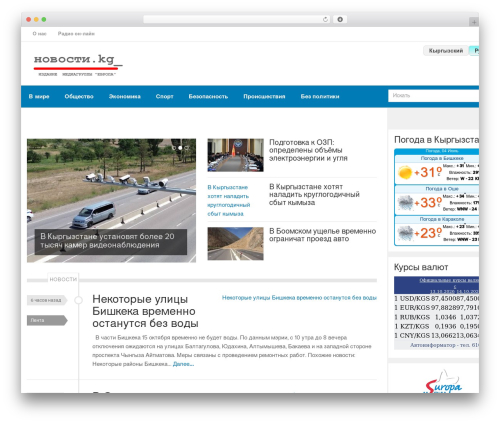500x423 pixels.
Task: Open the О нас top link
Action: [40, 34]
